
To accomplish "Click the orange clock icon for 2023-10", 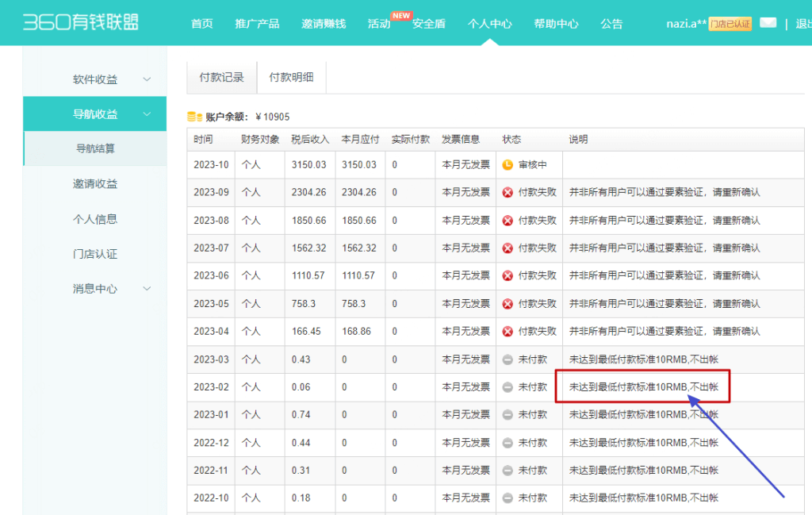I will click(x=507, y=165).
